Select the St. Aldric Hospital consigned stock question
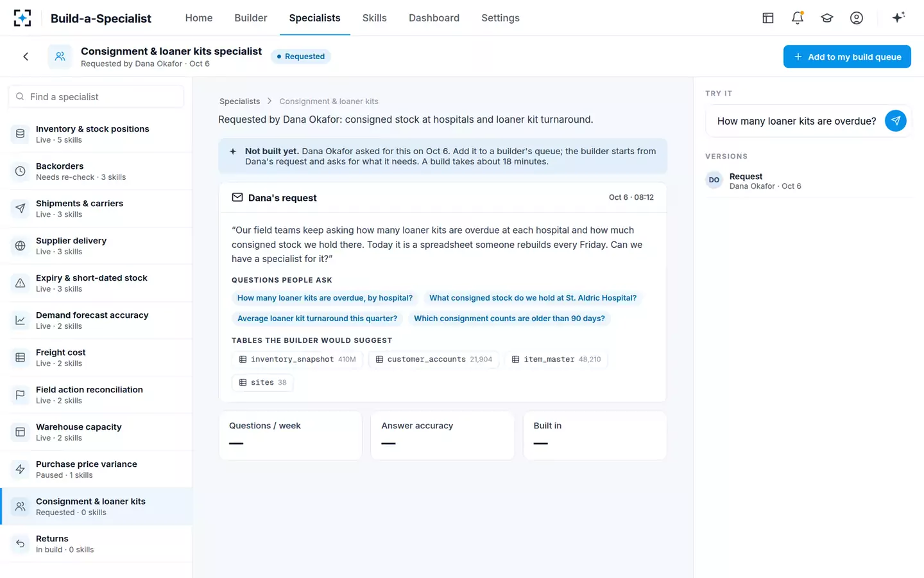The width and height of the screenshot is (924, 578). [x=533, y=298]
